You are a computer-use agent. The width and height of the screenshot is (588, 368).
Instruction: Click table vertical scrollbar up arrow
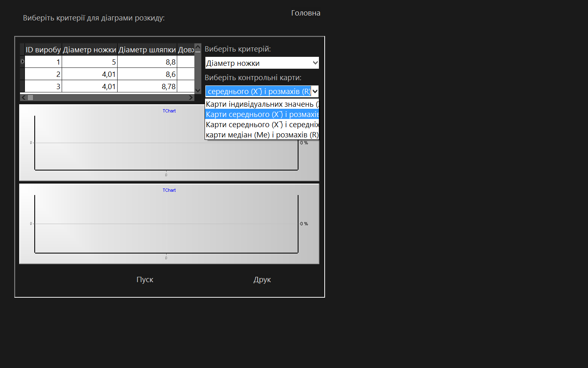tap(198, 47)
